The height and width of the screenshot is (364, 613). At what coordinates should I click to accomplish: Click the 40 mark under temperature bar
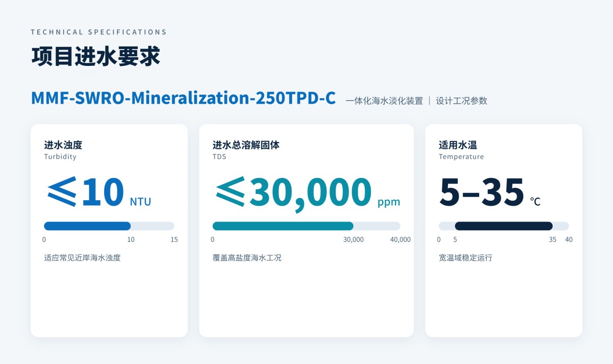(x=569, y=239)
